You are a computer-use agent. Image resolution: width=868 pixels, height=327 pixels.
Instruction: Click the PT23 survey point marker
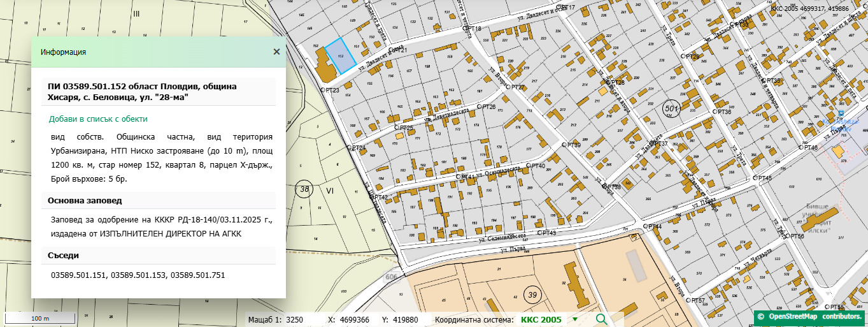coord(323,91)
